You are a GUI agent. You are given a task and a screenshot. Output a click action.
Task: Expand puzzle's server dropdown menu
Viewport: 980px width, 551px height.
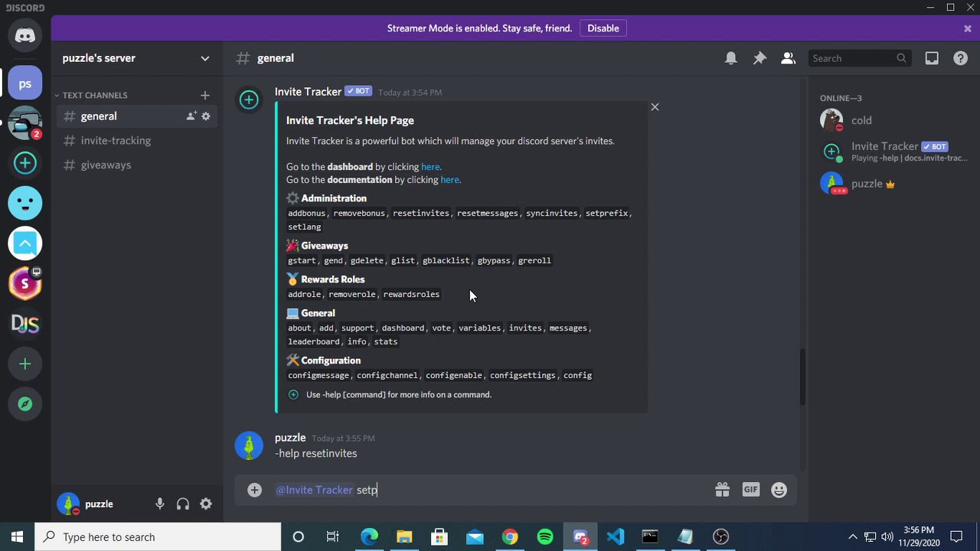[x=204, y=58]
